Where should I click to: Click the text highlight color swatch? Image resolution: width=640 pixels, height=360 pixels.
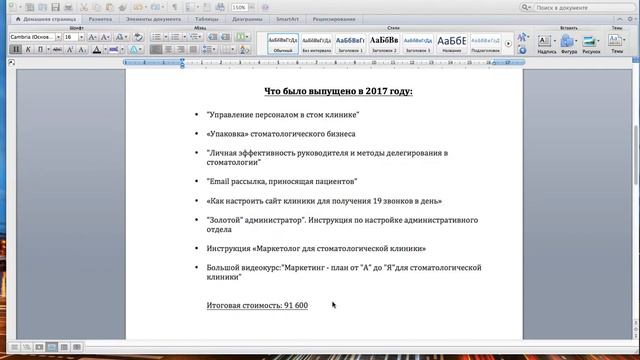click(x=113, y=49)
